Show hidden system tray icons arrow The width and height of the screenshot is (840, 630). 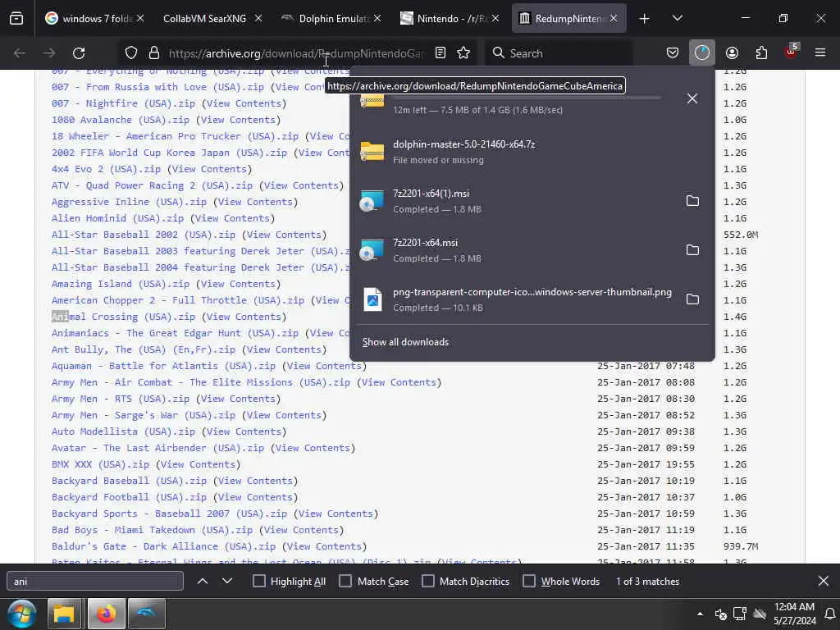point(700,614)
